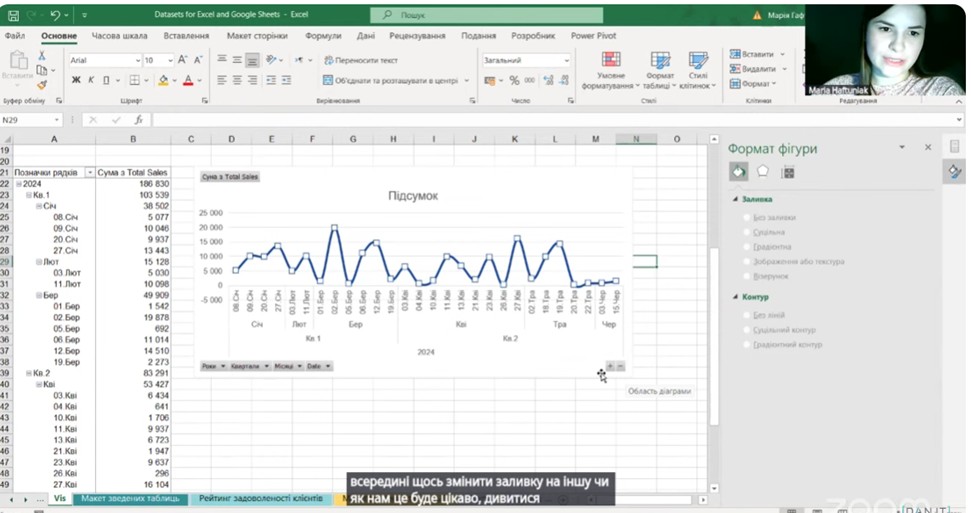The height and width of the screenshot is (513, 971).
Task: Click the Bold (Ж) formatting icon
Action: pos(76,80)
